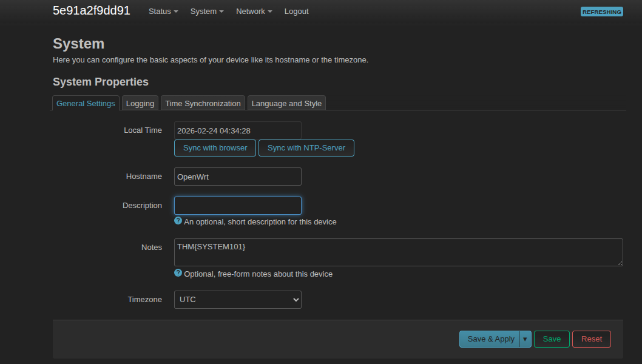Expand the System dropdown menu
The width and height of the screenshot is (642, 364).
tap(207, 12)
